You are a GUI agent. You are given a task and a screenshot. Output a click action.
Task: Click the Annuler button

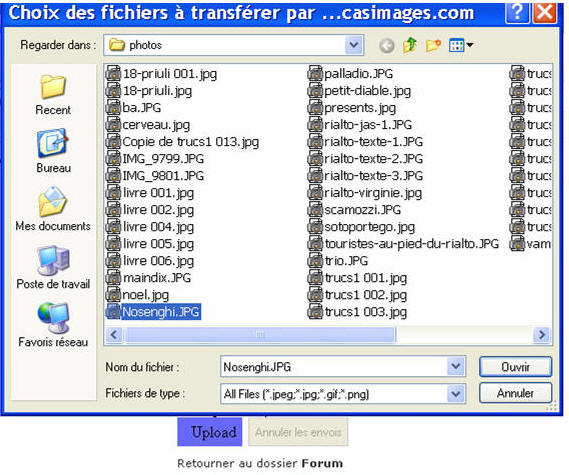(515, 393)
